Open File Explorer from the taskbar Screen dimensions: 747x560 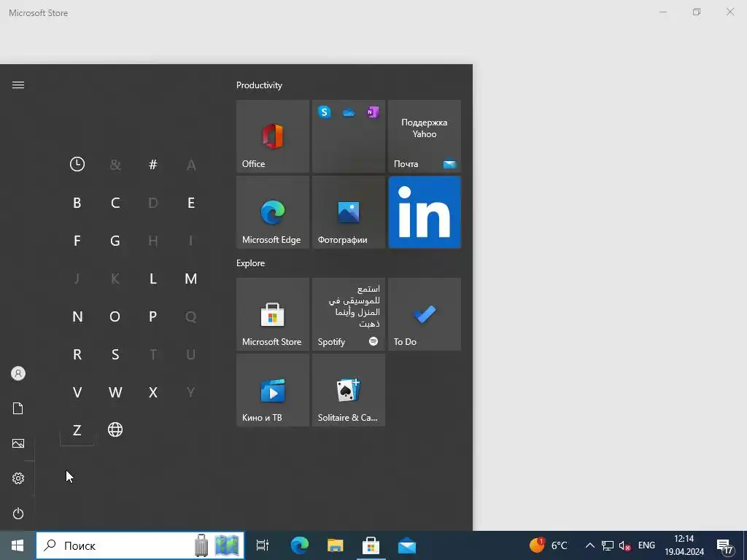pos(336,545)
